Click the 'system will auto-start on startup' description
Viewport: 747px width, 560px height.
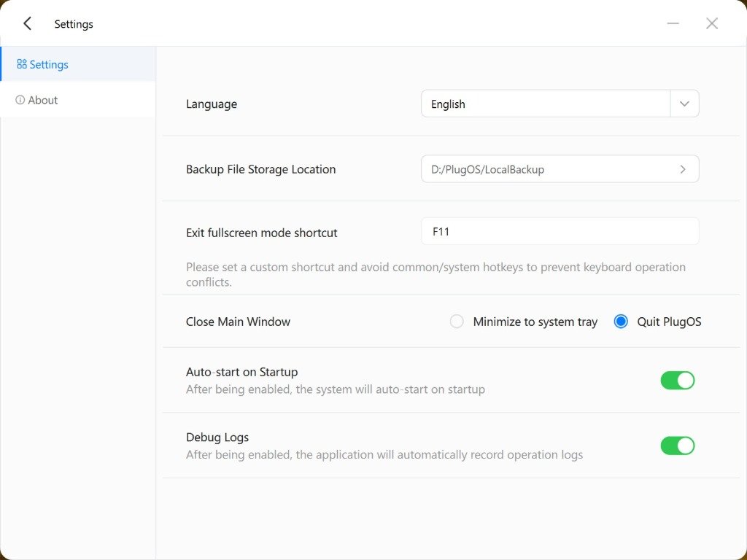coord(336,389)
